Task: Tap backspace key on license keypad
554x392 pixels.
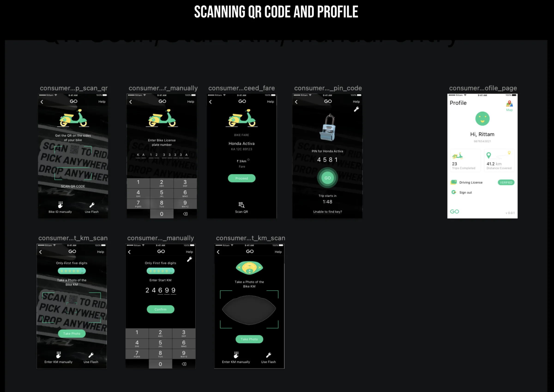Action: pos(185,214)
